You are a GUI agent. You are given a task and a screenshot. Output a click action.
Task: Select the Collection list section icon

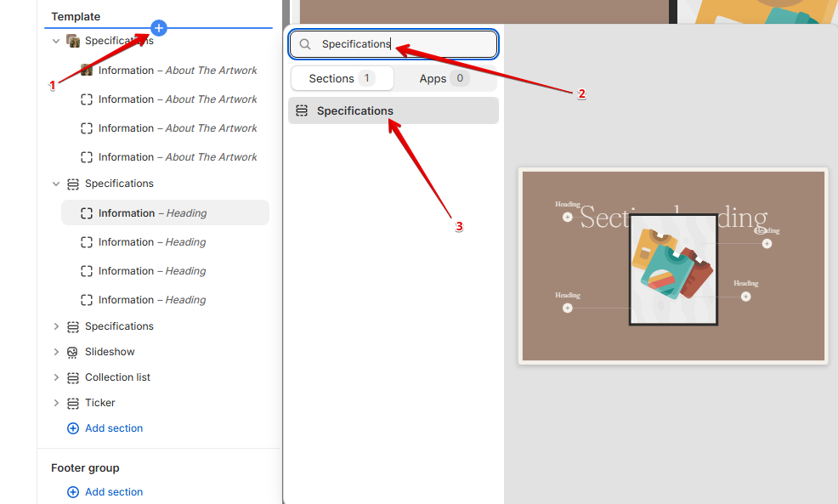[73, 378]
